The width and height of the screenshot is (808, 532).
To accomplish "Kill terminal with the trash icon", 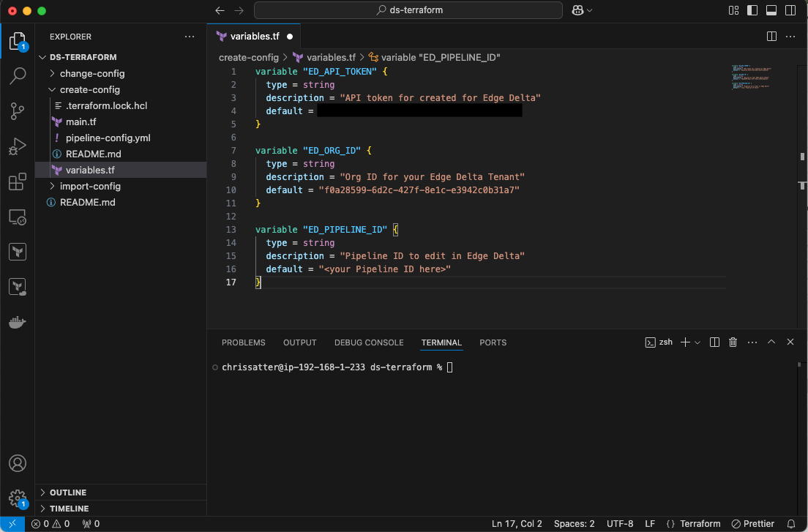I will [x=733, y=342].
